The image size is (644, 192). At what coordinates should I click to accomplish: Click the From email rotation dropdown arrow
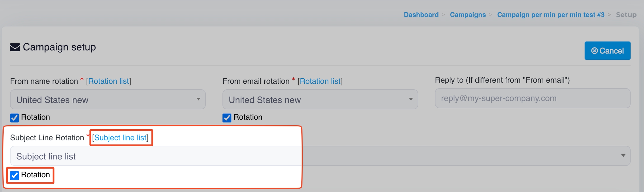pos(411,99)
